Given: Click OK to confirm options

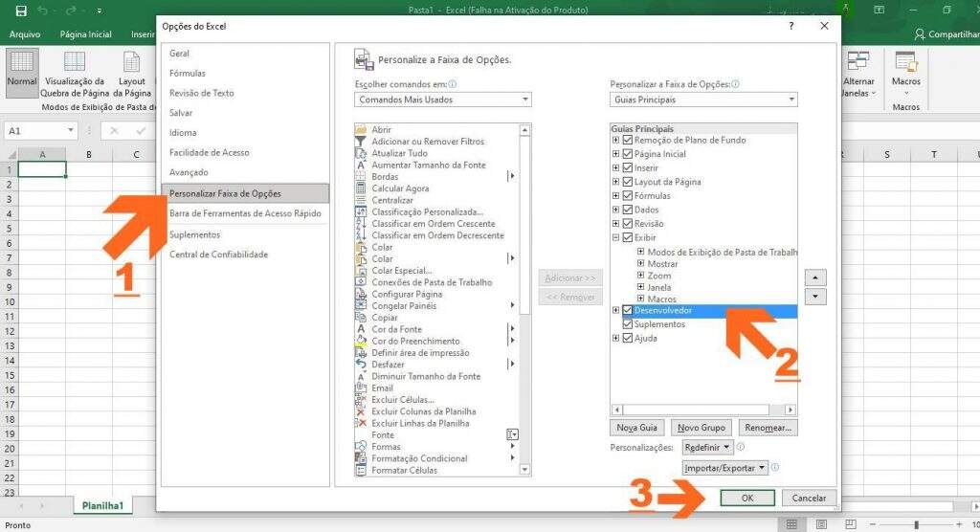Looking at the screenshot, I should (746, 499).
